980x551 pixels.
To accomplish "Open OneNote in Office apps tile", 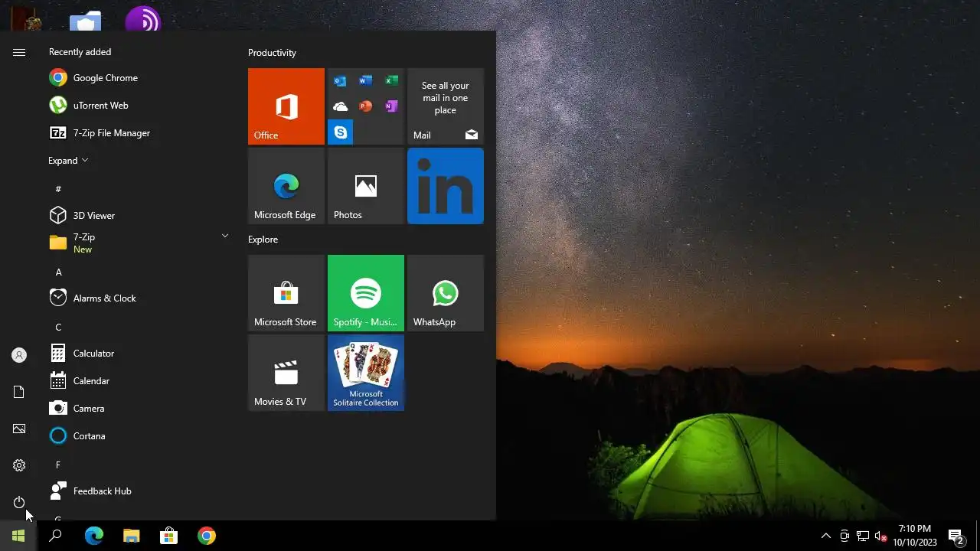I will 391,106.
